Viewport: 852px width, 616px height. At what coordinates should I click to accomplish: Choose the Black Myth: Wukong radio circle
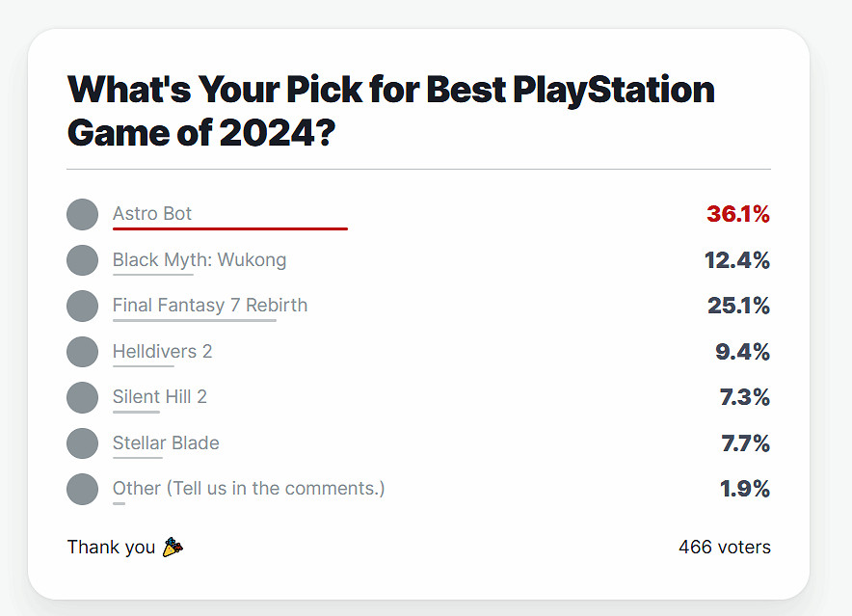click(x=83, y=260)
